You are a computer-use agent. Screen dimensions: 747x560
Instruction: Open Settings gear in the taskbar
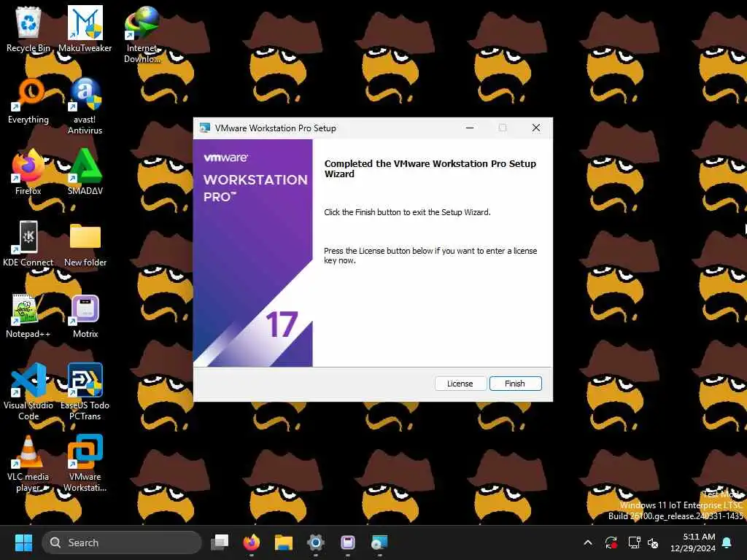pyautogui.click(x=315, y=542)
